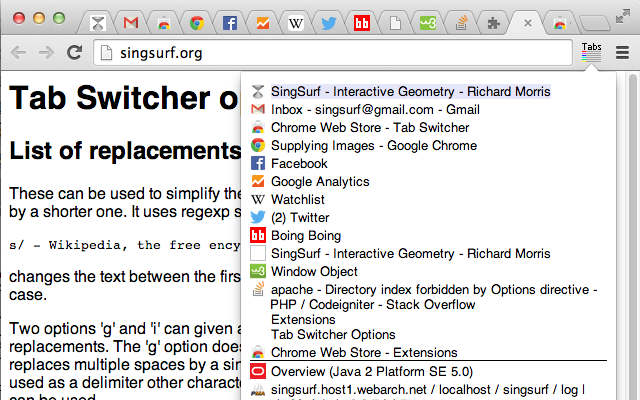Switch to the Facebook tab

coord(230,23)
